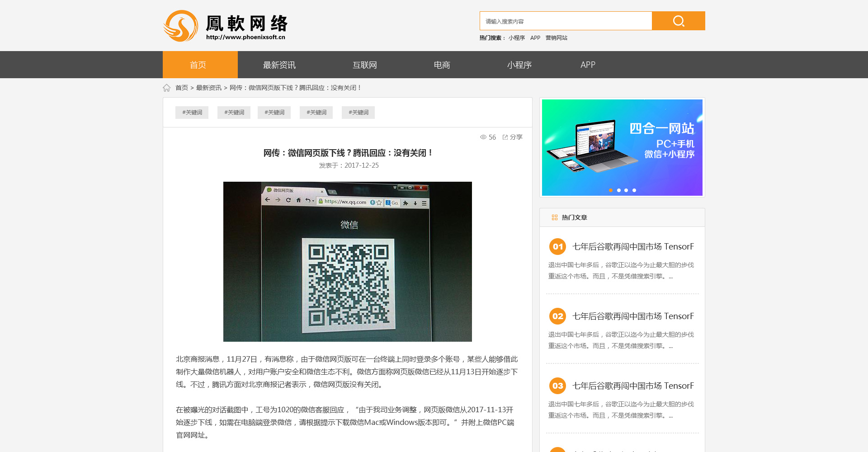Click the 营销网站 hot search link
The height and width of the screenshot is (452, 868).
(556, 38)
